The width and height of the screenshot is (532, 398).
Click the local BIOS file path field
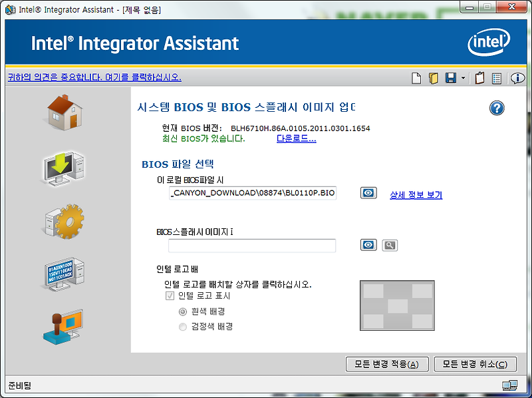[x=253, y=193]
